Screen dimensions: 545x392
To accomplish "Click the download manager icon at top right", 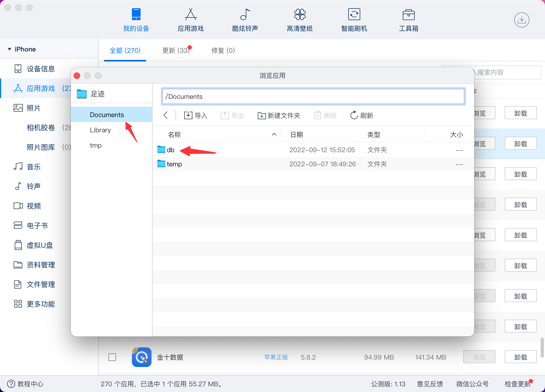I will point(522,20).
